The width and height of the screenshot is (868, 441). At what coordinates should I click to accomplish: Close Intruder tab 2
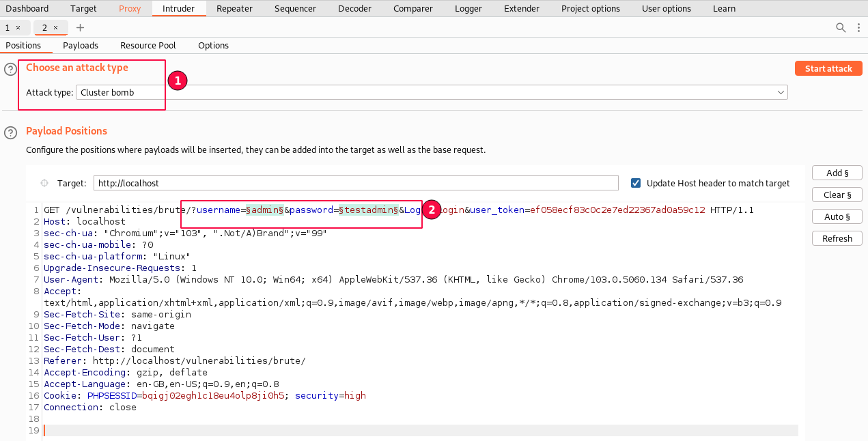[x=56, y=28]
